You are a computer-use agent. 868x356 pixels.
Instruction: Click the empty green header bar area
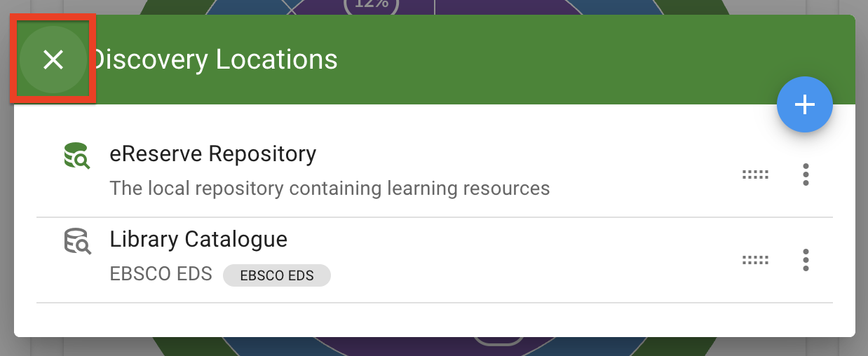click(561, 60)
